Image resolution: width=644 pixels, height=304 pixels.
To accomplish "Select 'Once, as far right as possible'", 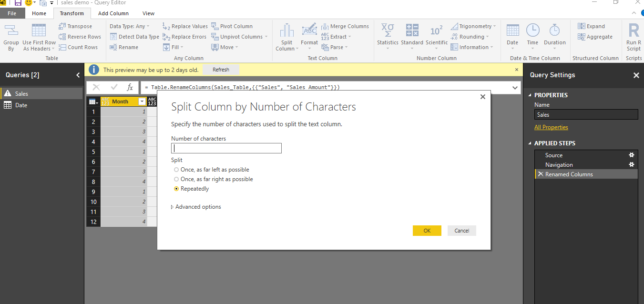I will (176, 179).
